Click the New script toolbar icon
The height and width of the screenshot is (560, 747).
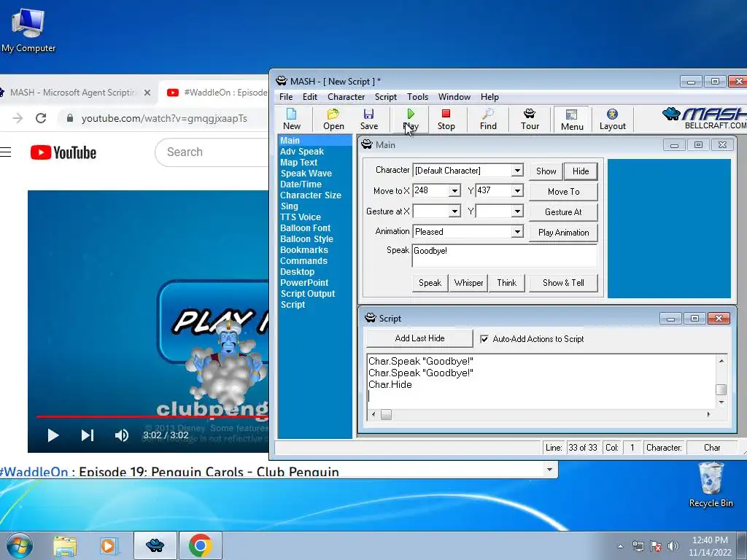point(292,119)
